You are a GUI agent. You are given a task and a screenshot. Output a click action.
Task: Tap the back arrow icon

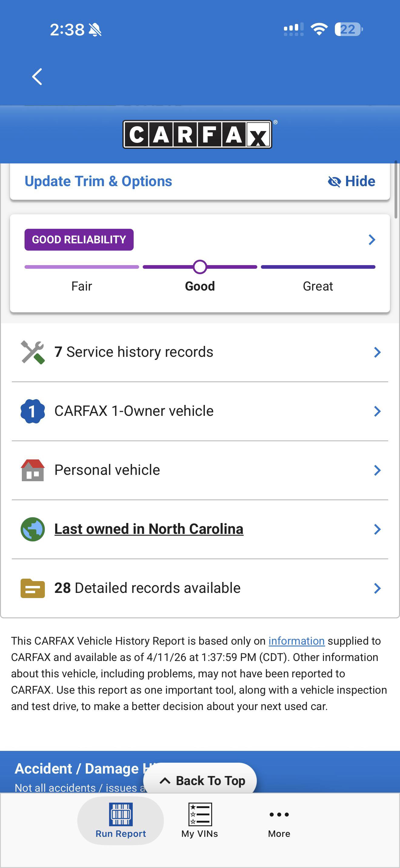pos(37,77)
